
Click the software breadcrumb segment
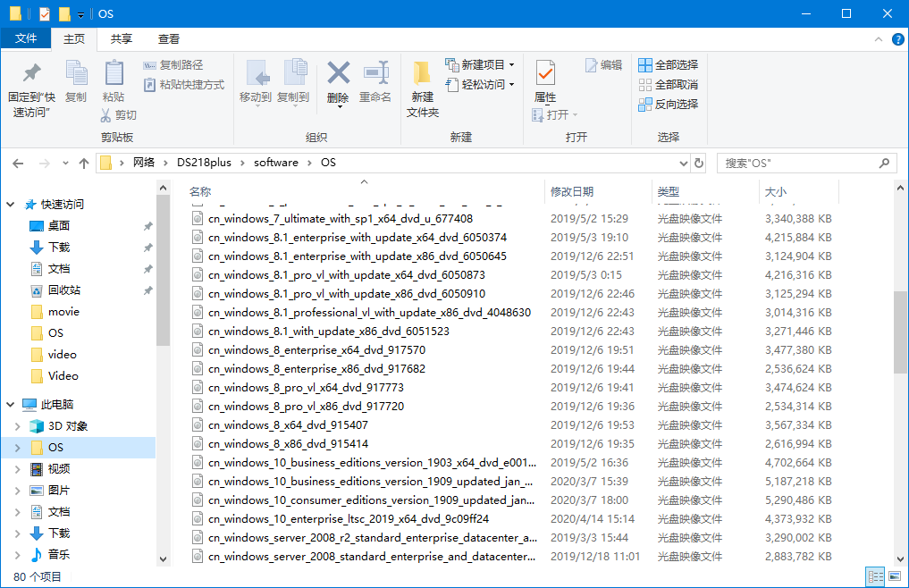(x=276, y=163)
